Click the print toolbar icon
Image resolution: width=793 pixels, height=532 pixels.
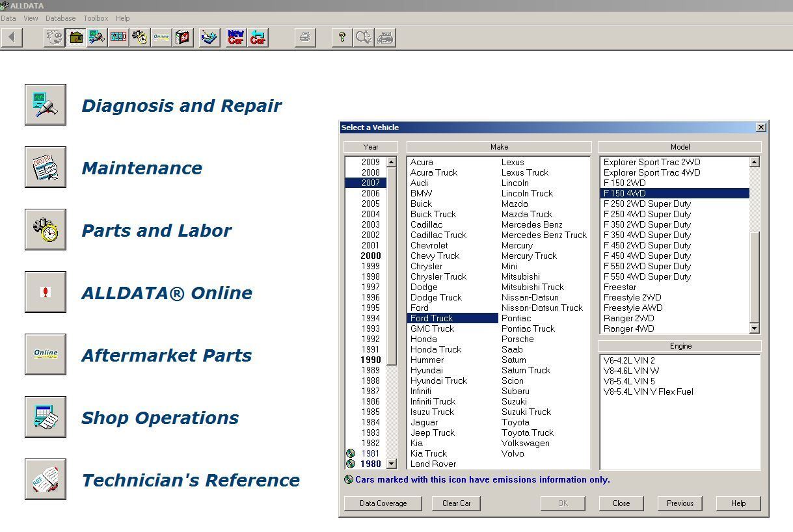pos(304,38)
